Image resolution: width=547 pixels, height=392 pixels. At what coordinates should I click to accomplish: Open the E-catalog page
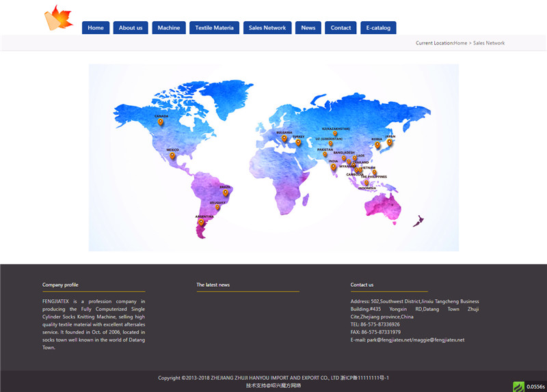(378, 28)
